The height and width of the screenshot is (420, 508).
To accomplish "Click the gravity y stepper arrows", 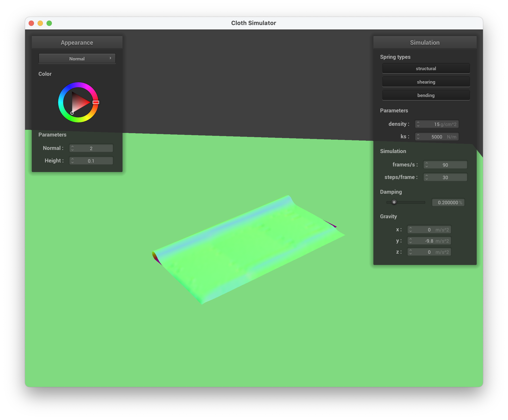I will point(411,241).
